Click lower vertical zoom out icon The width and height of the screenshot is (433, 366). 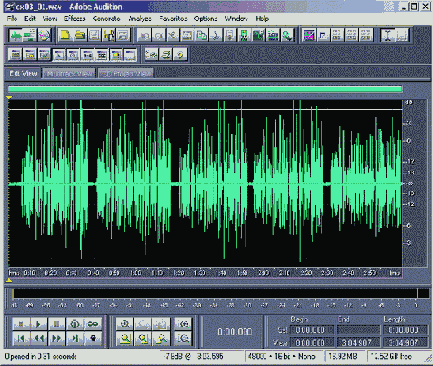(x=183, y=338)
